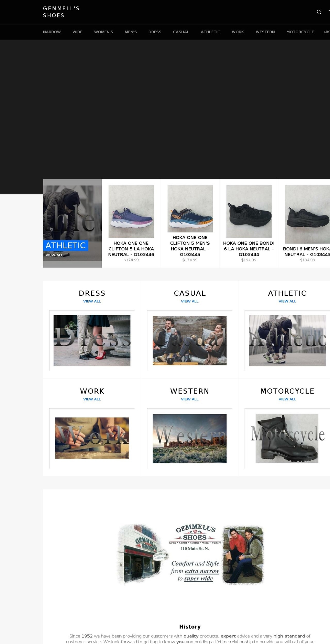The width and height of the screenshot is (330, 644).
Task: Click Bondi 6 Men's Hoka Neutral title
Action: pyautogui.click(x=307, y=251)
